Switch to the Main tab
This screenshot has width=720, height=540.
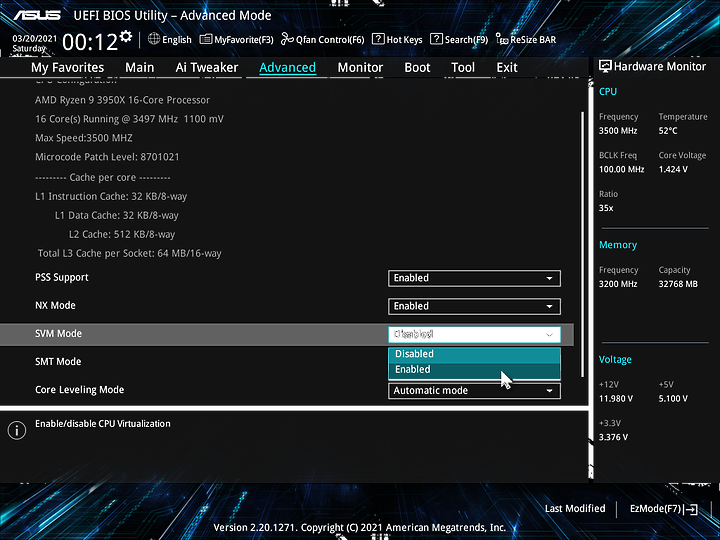pyautogui.click(x=140, y=68)
